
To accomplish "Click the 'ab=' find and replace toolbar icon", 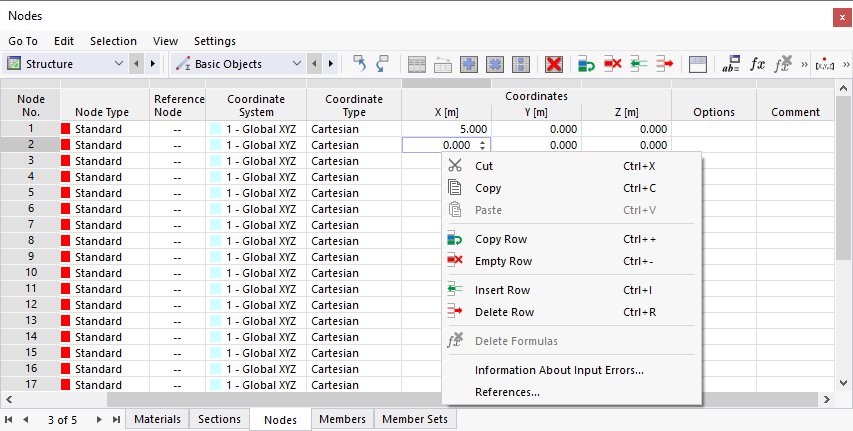I will (731, 64).
